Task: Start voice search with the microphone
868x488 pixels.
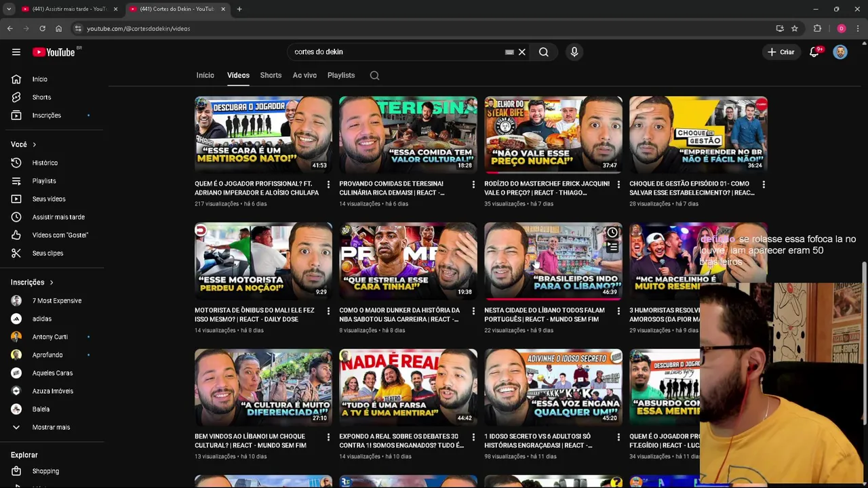Action: 574,52
